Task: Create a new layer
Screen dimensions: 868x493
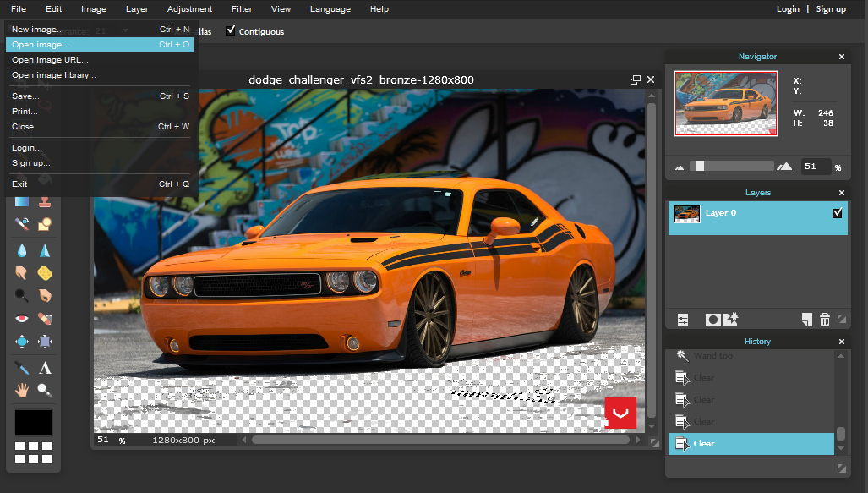Action: point(807,320)
